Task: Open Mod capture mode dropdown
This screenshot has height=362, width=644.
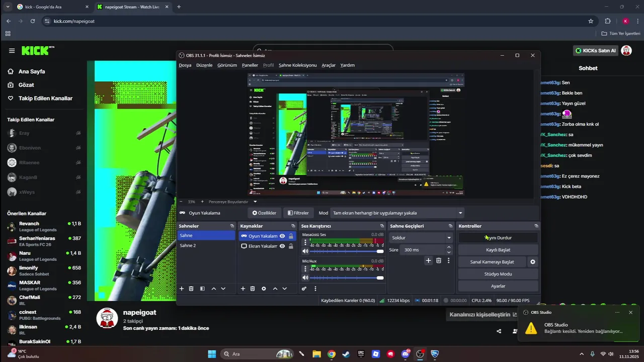Action: click(397, 213)
